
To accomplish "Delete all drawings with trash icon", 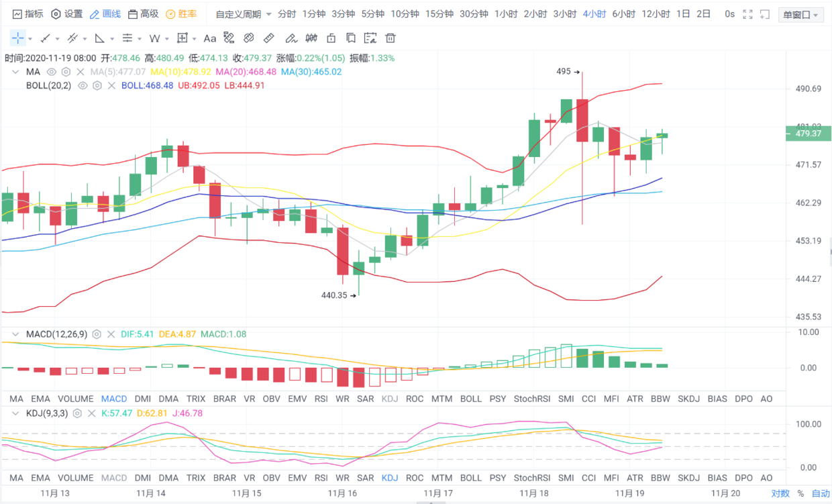I will pos(391,38).
